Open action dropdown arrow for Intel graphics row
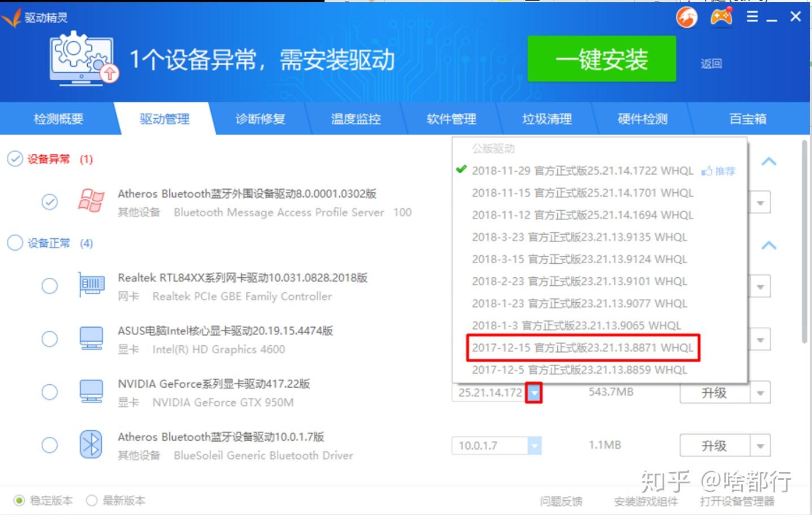The image size is (812, 515). pos(760,340)
